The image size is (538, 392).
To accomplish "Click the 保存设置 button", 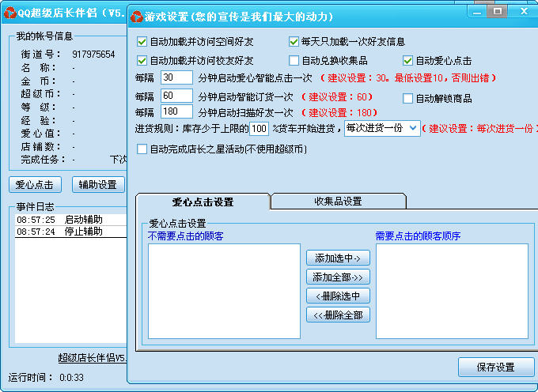I will pos(496,367).
